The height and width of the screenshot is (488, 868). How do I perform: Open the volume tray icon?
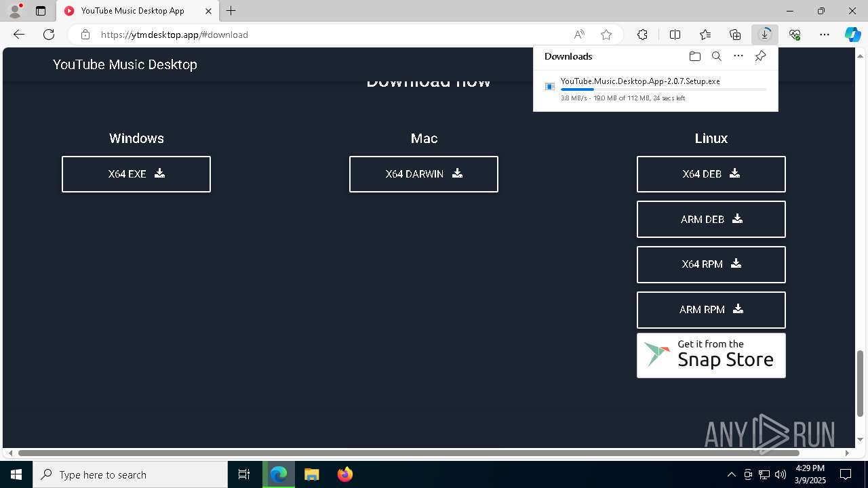780,474
